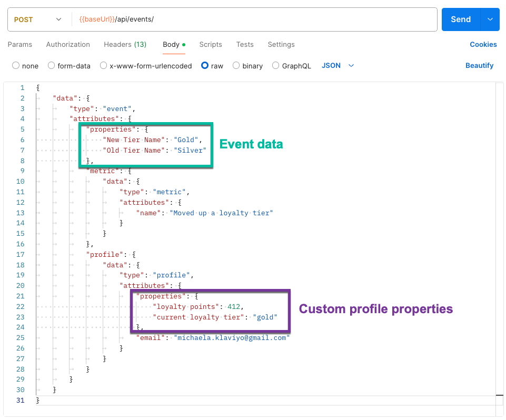Screen dimensions: 506x420
Task: Select the none body type
Action: [x=16, y=65]
